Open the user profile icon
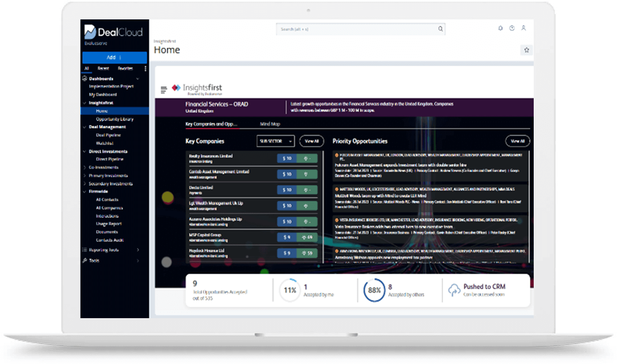The height and width of the screenshot is (364, 617). [x=524, y=28]
